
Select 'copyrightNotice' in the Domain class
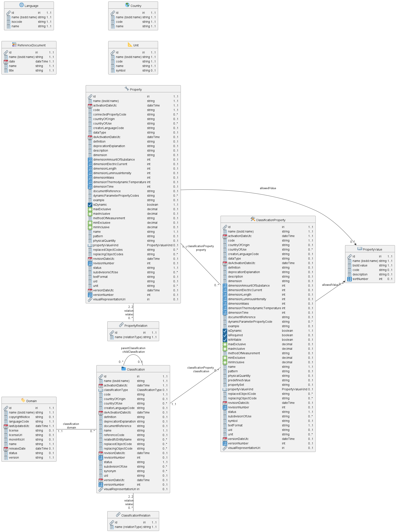coord(19,417)
